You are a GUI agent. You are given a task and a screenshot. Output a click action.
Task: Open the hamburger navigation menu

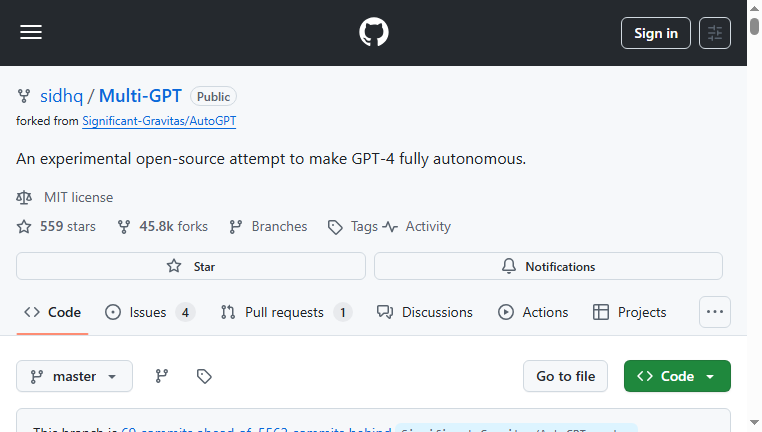point(31,33)
